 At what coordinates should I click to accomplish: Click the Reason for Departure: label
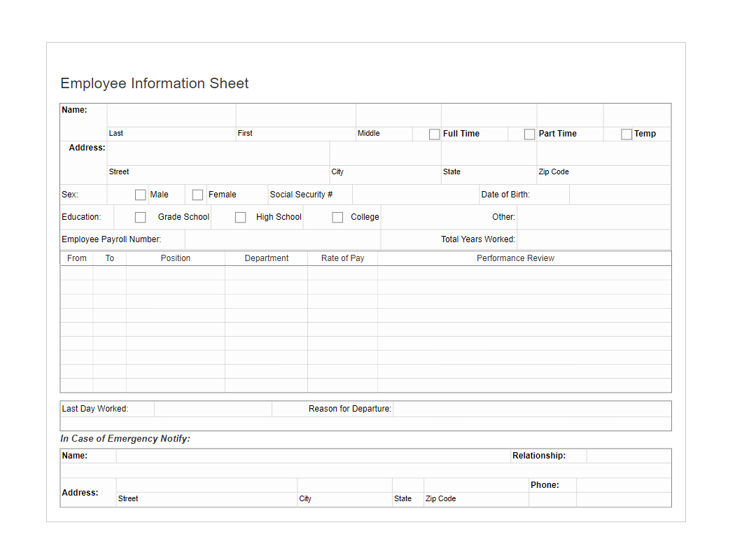pyautogui.click(x=350, y=409)
